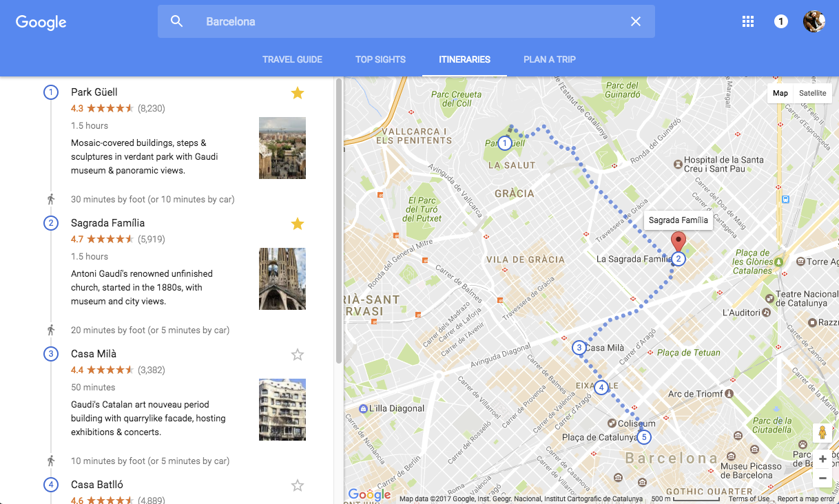Click the Arc de Triomf marker icon

tap(730, 395)
